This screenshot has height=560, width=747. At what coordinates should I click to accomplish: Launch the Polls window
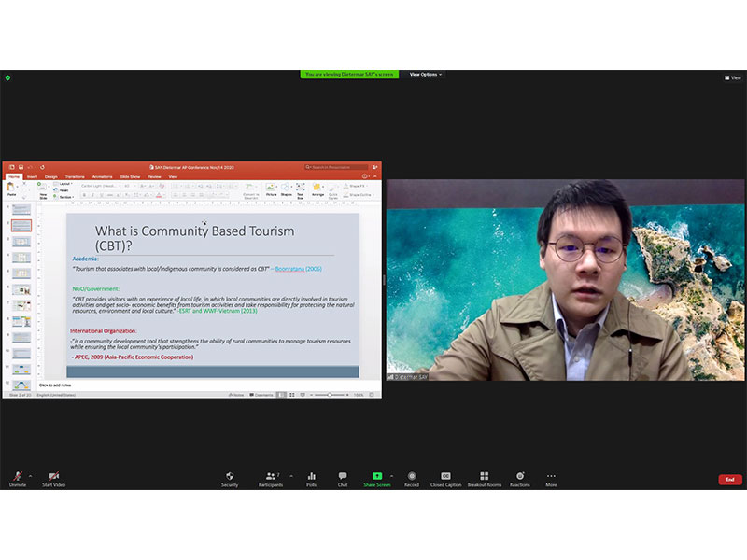pos(311,477)
